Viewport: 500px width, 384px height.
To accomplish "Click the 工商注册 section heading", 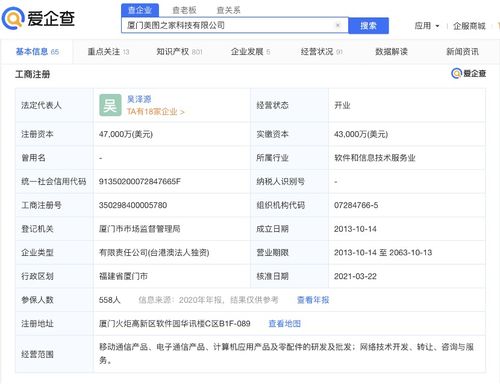I will point(32,74).
